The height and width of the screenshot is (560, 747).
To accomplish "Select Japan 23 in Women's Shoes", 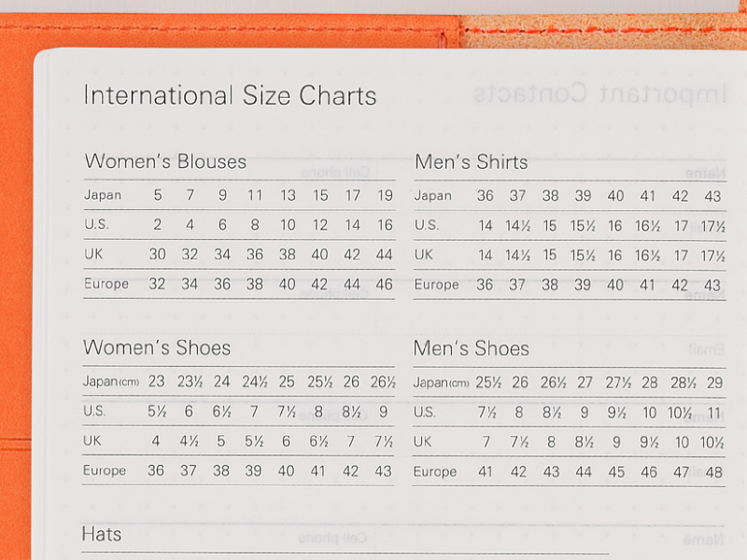I will [156, 382].
